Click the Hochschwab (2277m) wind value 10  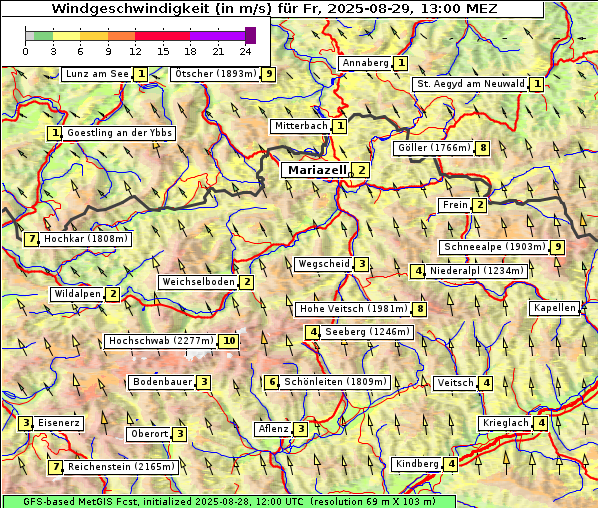pos(229,341)
